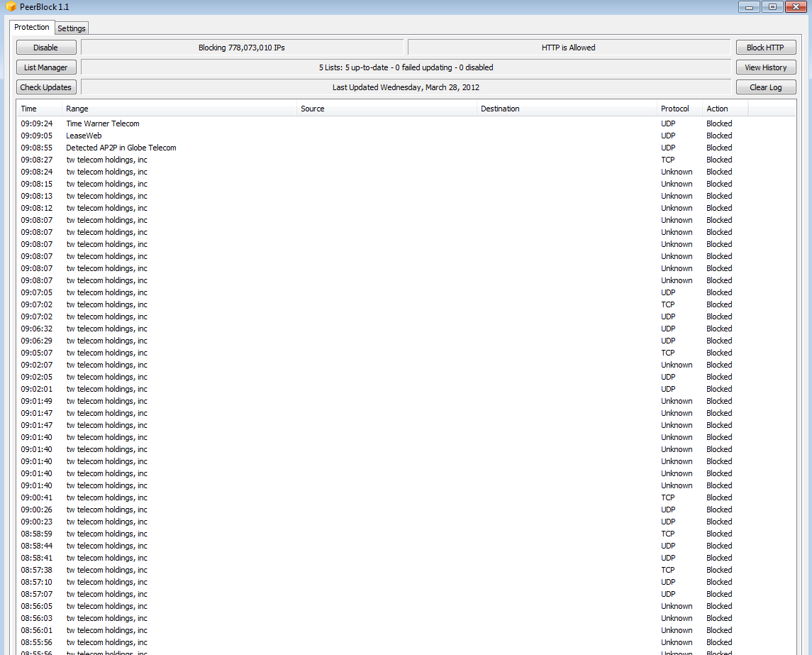Viewport: 812px width, 655px height.
Task: Disable PeerBlock protection
Action: pyautogui.click(x=46, y=47)
